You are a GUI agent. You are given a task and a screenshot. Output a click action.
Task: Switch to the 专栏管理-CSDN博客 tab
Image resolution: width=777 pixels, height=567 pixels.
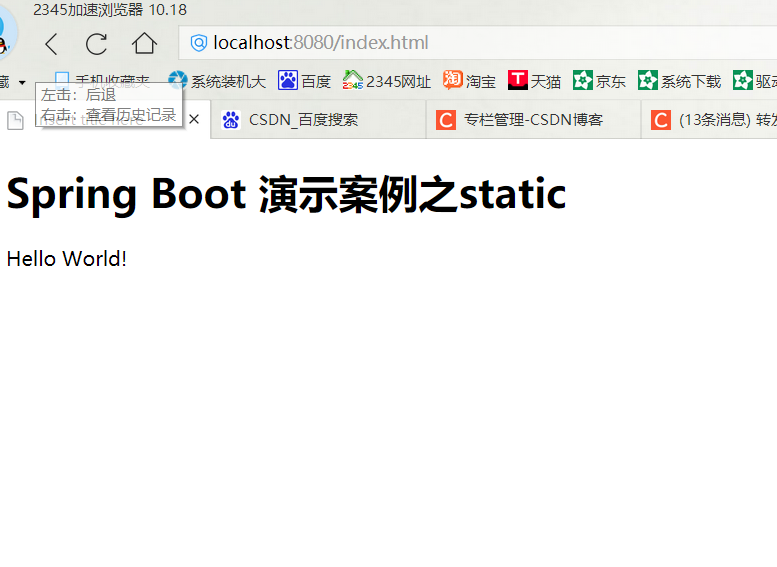pos(533,119)
